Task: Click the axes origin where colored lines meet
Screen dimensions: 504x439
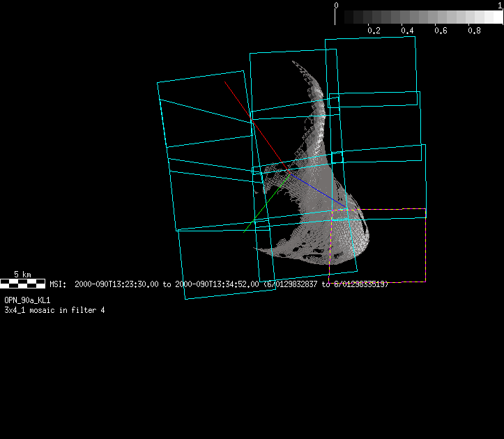Action: click(x=289, y=172)
